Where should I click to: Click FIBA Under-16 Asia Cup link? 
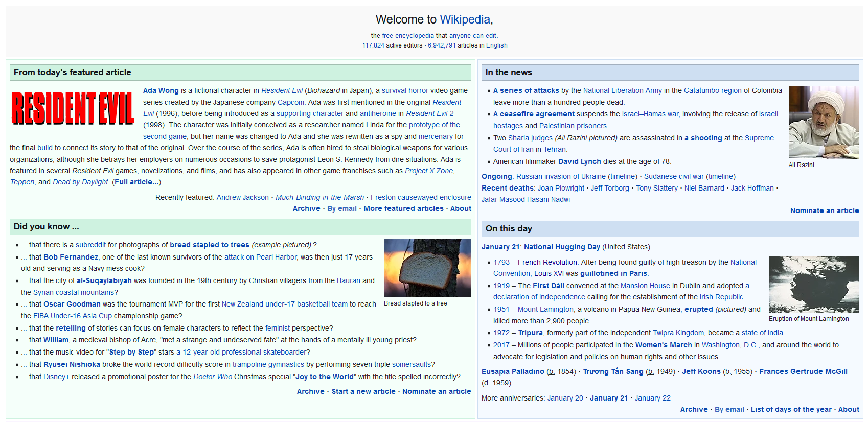click(x=73, y=316)
